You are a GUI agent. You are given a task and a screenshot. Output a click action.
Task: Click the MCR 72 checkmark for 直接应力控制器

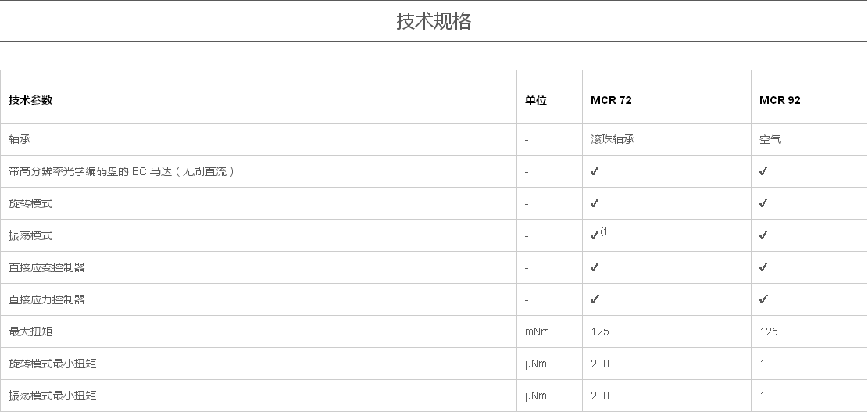[595, 299]
